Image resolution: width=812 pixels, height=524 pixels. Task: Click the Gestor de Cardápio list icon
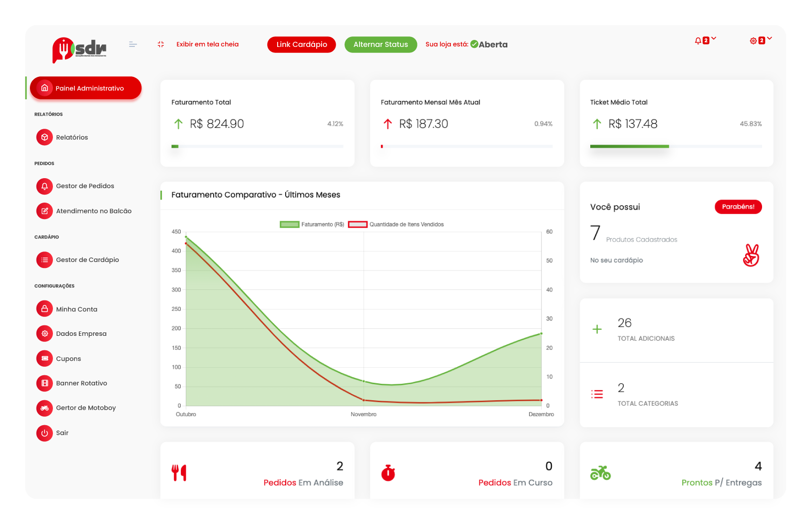point(44,260)
